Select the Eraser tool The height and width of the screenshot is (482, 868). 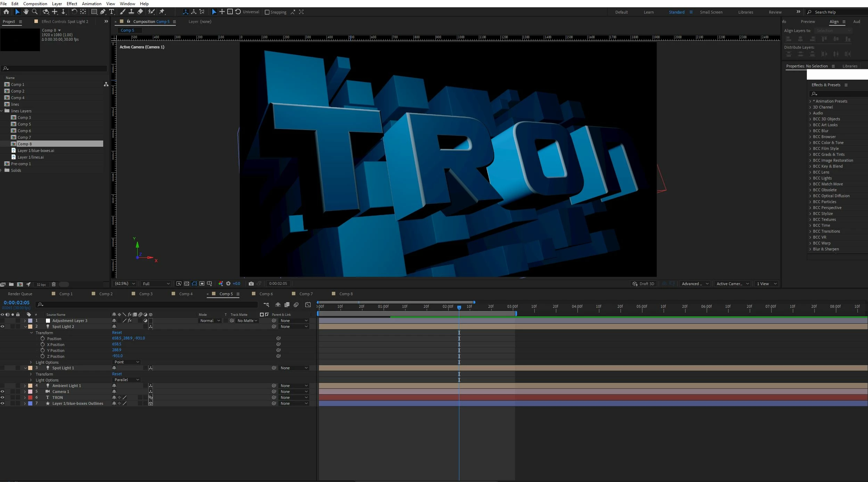(x=140, y=12)
